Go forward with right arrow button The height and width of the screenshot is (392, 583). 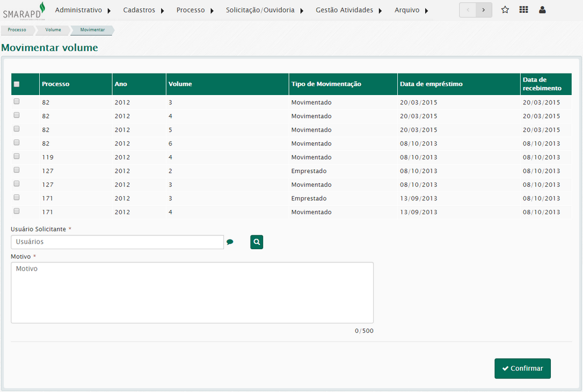(x=484, y=10)
